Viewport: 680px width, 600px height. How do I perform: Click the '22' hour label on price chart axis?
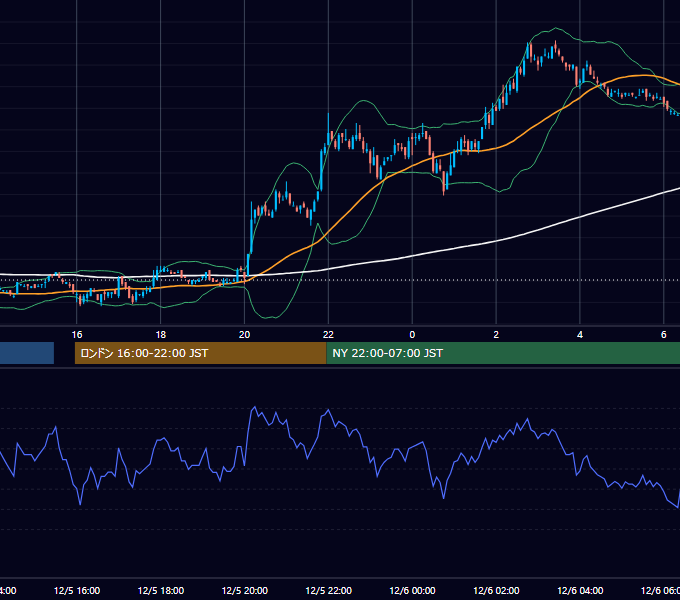tap(328, 335)
